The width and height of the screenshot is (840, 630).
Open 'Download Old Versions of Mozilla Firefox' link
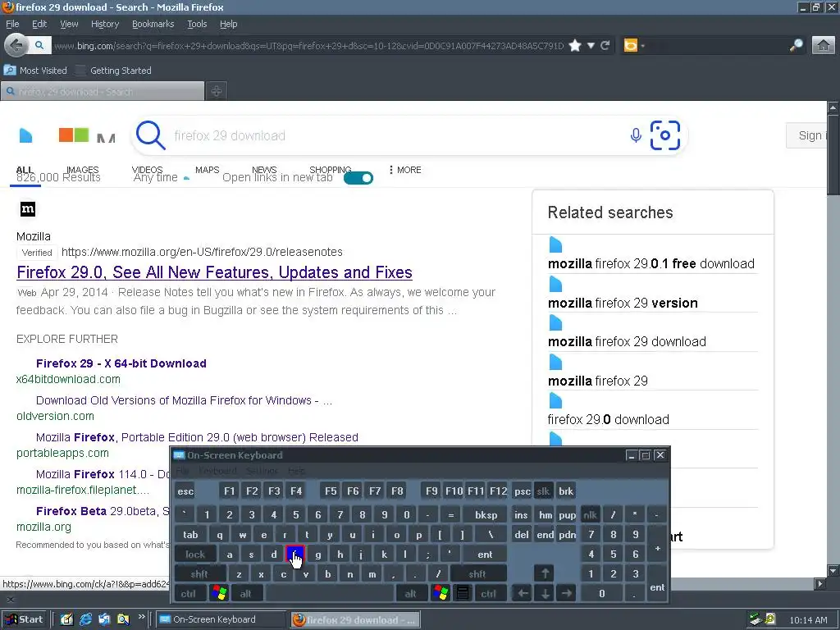click(x=184, y=400)
